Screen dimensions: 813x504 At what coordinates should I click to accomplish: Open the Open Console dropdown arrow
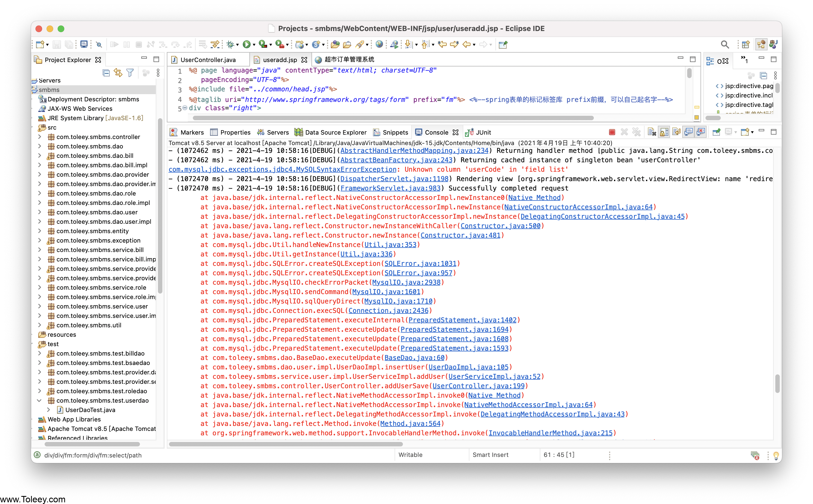tap(752, 133)
